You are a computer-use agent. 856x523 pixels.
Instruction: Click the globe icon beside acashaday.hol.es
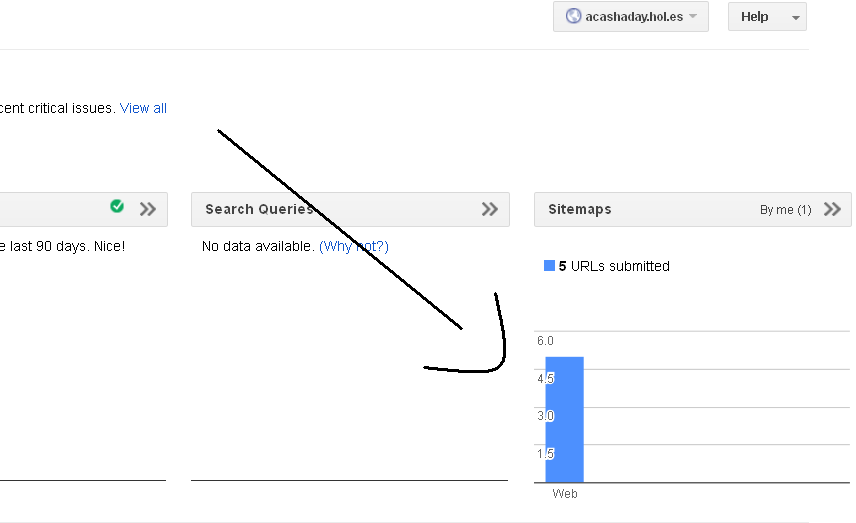(573, 16)
